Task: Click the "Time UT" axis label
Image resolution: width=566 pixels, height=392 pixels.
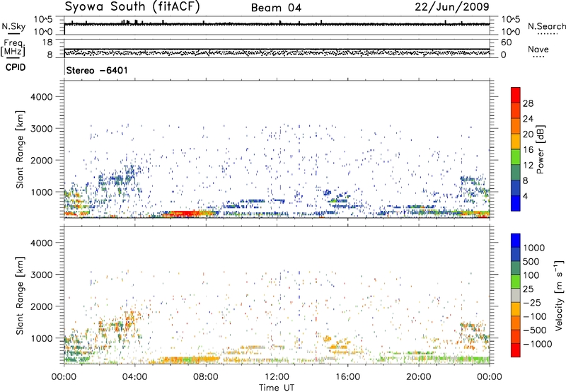Action: click(277, 388)
